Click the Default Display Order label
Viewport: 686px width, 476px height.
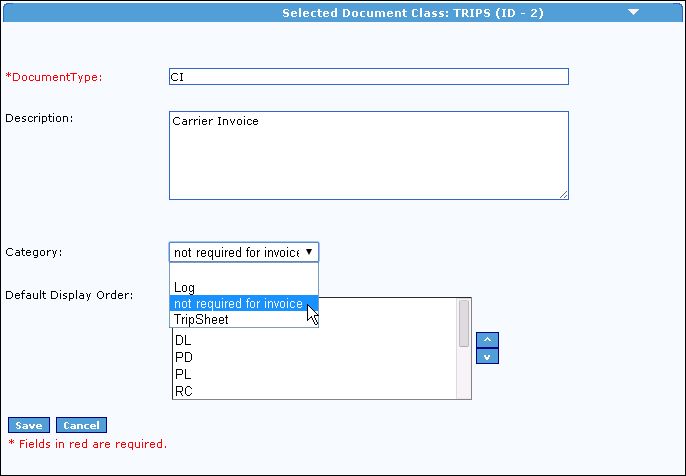pyautogui.click(x=69, y=295)
